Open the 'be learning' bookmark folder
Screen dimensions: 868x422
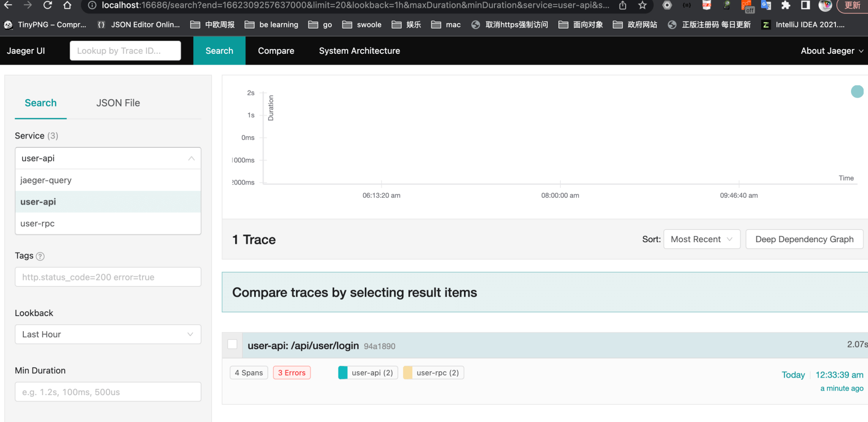coord(271,24)
